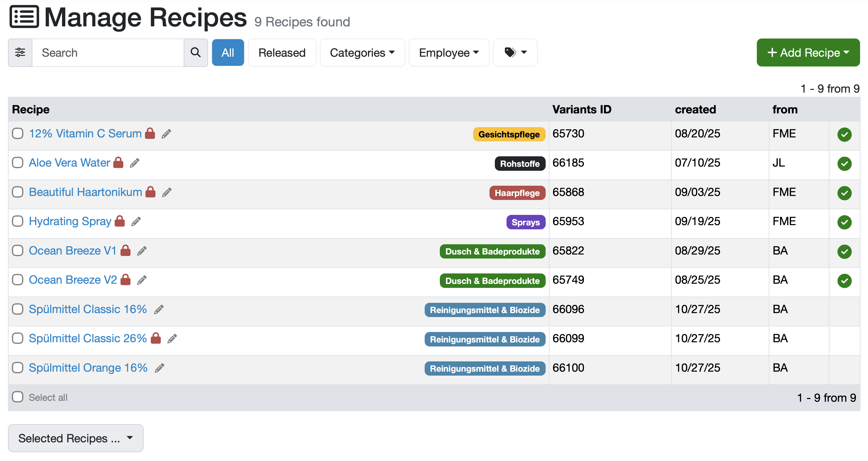Open the Employee filter dropdown
Viewport: 868px width, 461px height.
pos(449,52)
